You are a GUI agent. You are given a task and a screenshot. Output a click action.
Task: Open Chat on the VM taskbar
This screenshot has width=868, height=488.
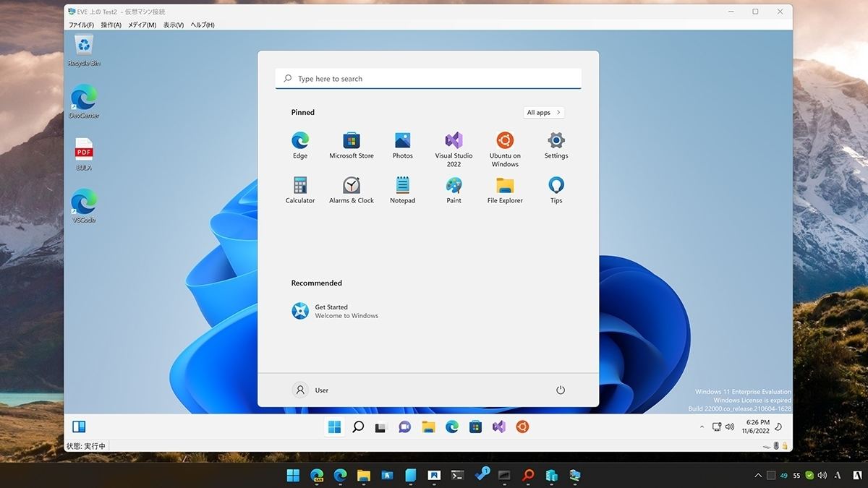pos(405,427)
